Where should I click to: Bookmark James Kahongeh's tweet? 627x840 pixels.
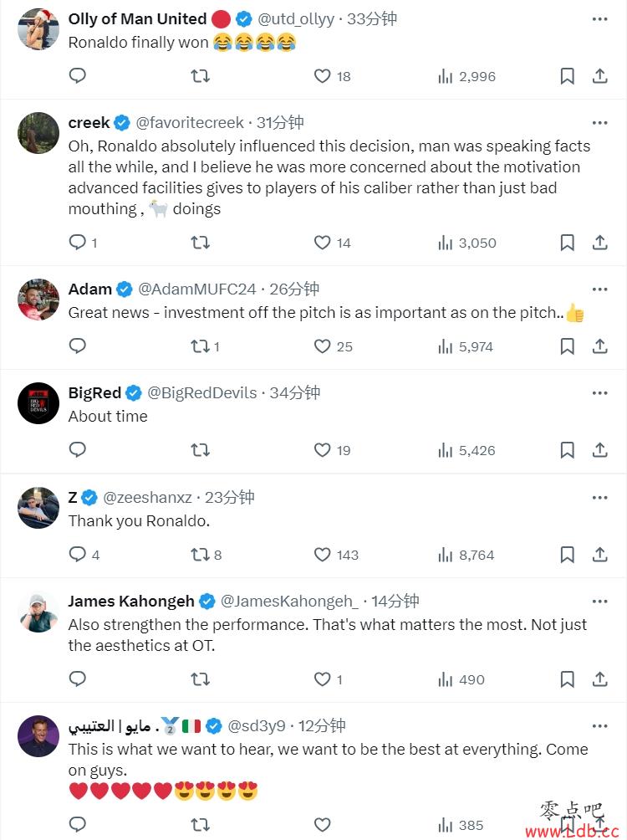pyautogui.click(x=567, y=679)
